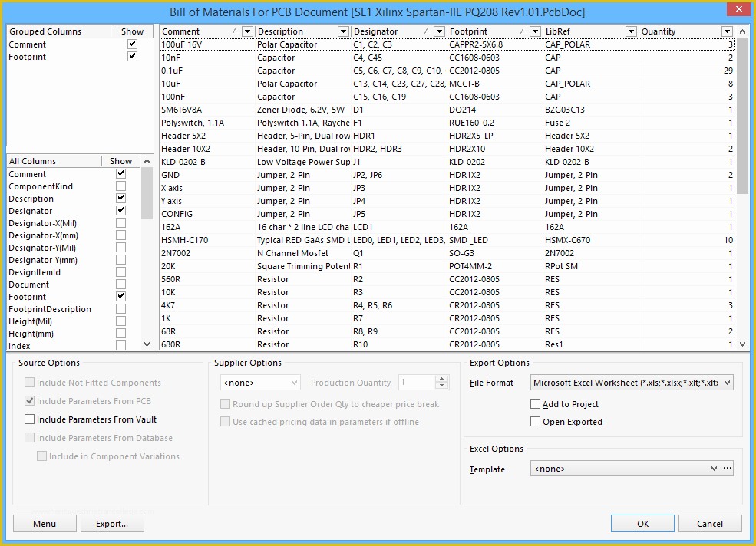756x546 pixels.
Task: Click the Cancel button
Action: point(710,523)
